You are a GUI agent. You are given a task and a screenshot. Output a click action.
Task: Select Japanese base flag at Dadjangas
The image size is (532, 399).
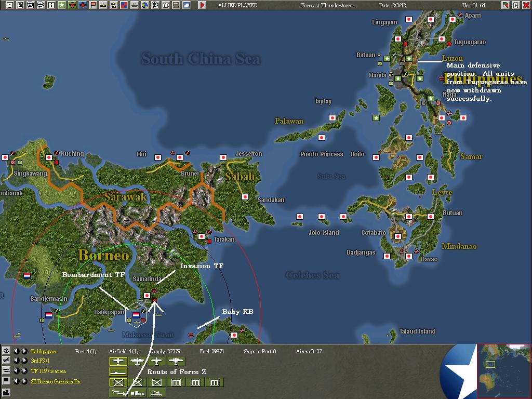pos(387,256)
